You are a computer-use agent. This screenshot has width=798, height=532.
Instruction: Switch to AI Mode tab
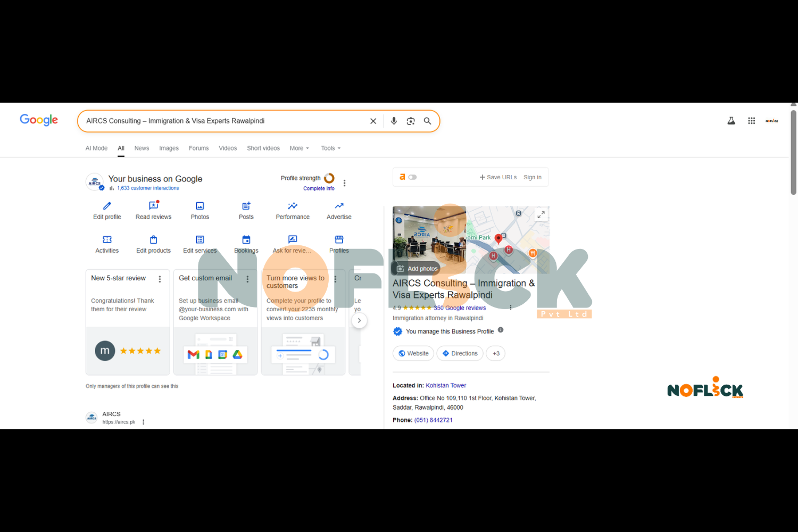96,148
